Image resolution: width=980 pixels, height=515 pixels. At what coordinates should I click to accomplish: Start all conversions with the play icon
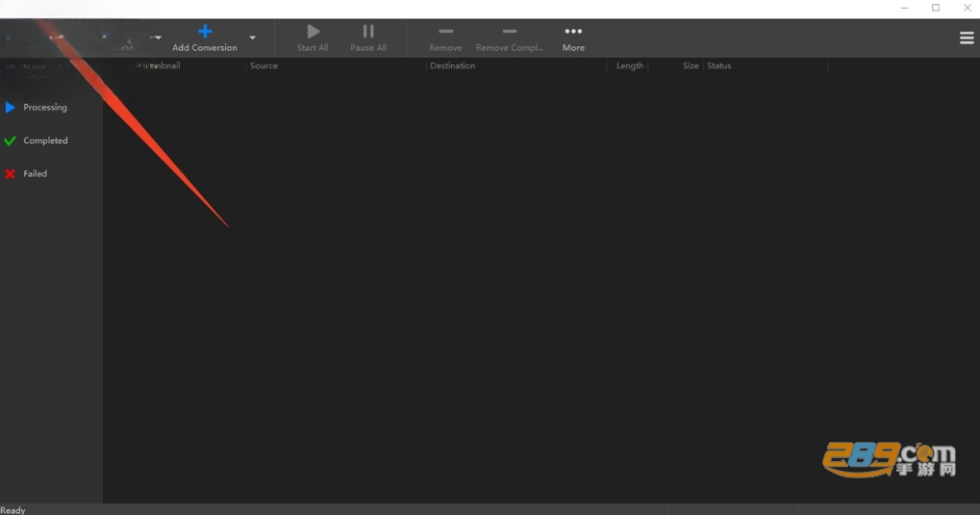tap(313, 38)
